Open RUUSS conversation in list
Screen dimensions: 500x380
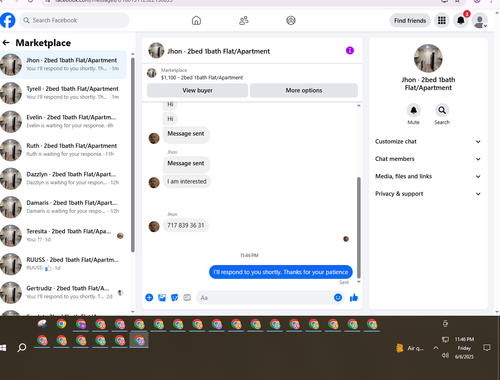coord(63,264)
